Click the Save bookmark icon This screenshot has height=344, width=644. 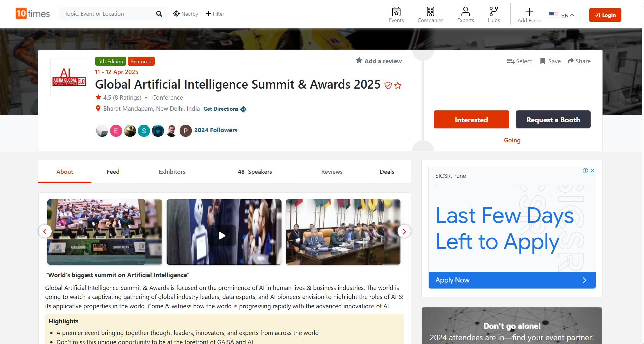[x=542, y=61]
